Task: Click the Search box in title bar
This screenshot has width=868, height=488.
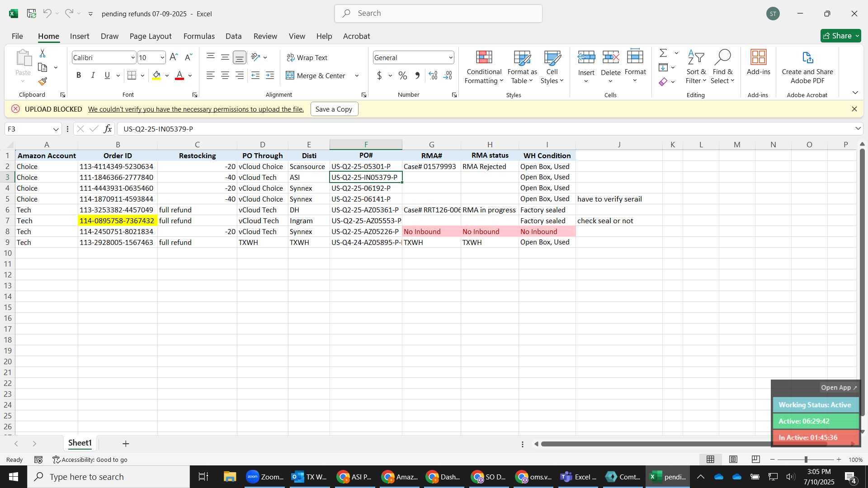Action: tap(438, 14)
